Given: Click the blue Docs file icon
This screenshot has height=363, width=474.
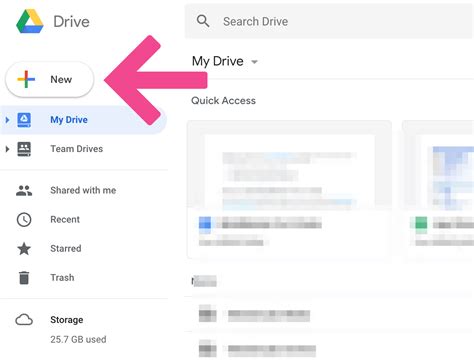Looking at the screenshot, I should pos(205,224).
